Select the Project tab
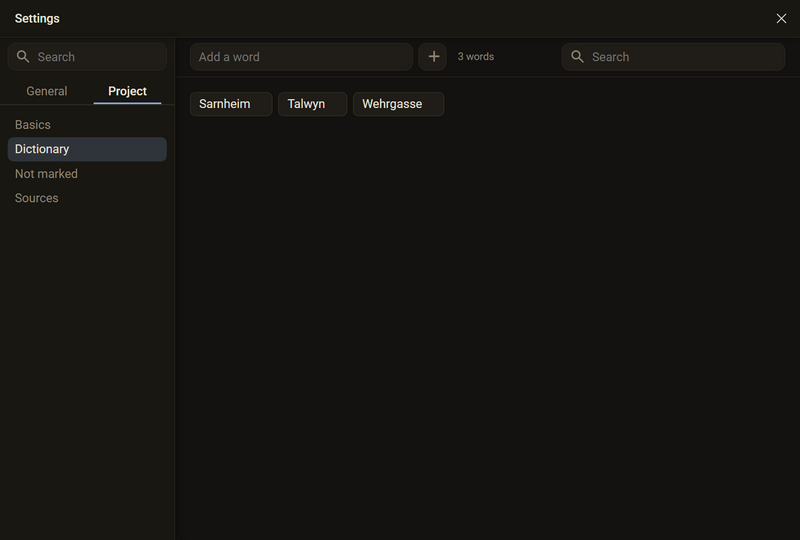 (128, 91)
